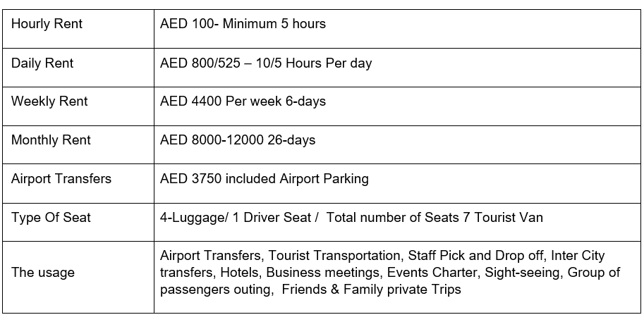Image resolution: width=644 pixels, height=322 pixels.
Task: Click "The usage" row label
Action: (x=43, y=272)
